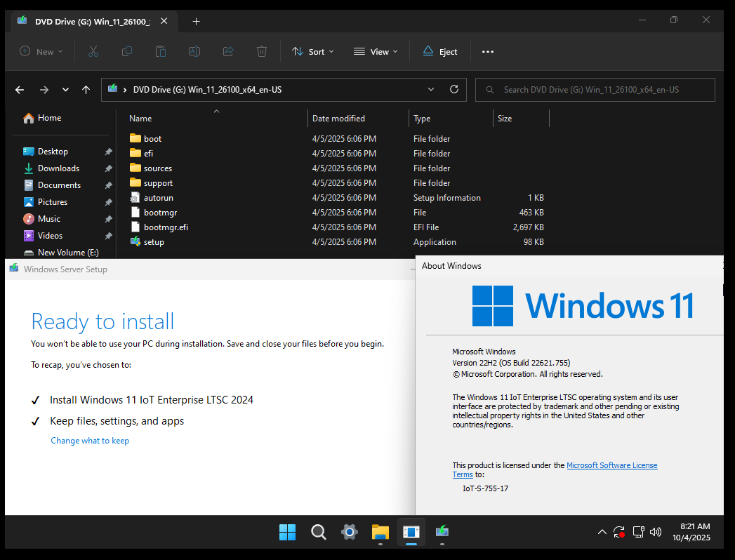Open the New item dropdown

pos(41,51)
